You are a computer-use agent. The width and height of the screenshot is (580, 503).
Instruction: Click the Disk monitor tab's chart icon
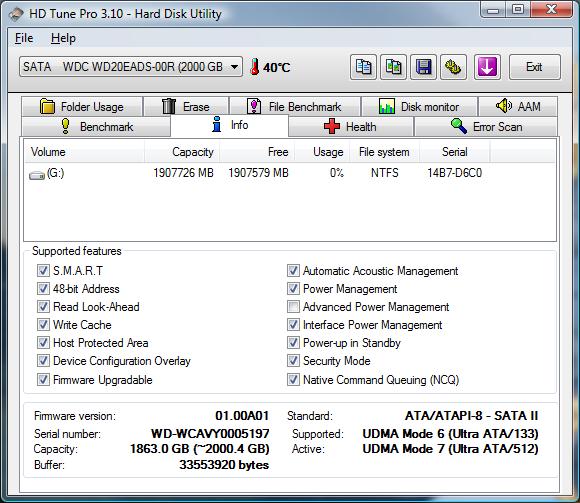click(x=387, y=106)
